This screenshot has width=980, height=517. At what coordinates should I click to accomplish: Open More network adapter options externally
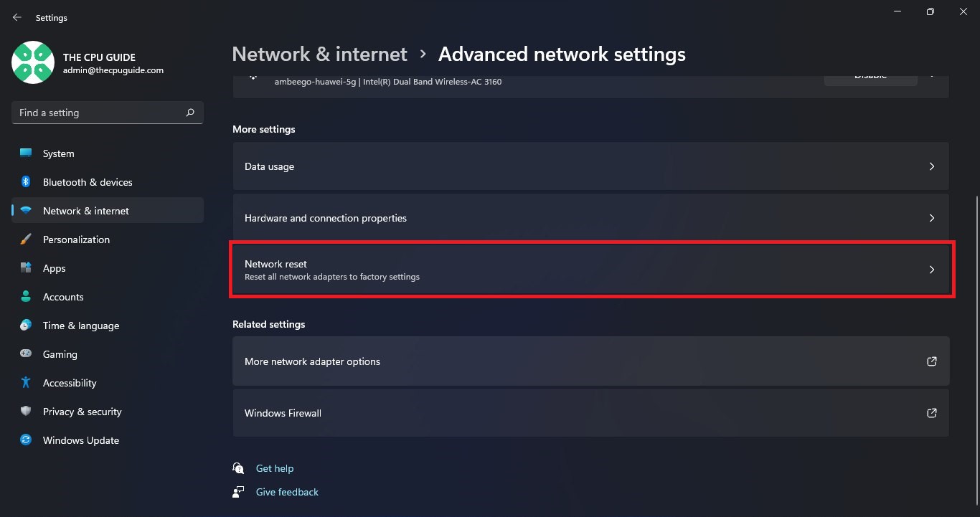point(932,361)
